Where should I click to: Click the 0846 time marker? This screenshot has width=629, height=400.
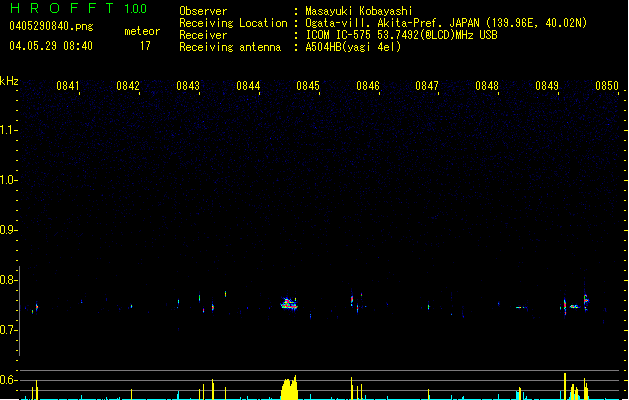(x=368, y=86)
